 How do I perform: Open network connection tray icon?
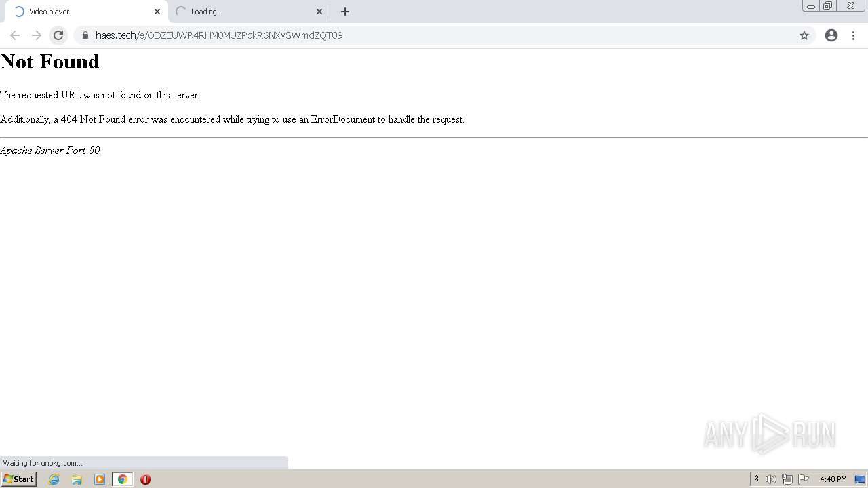click(787, 479)
